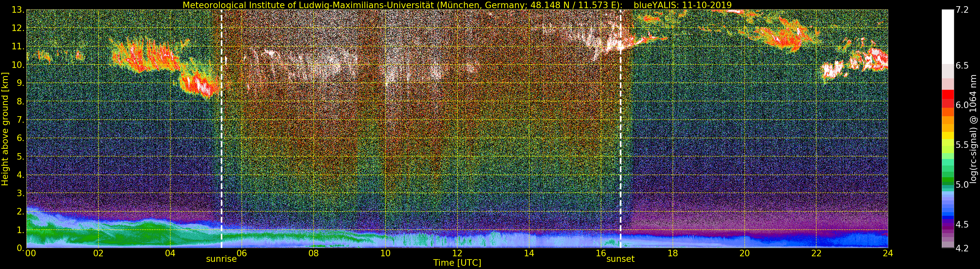Screen dimensions: 980x269
Task: Click the colorbar tick label 6.0
Action: [962, 105]
